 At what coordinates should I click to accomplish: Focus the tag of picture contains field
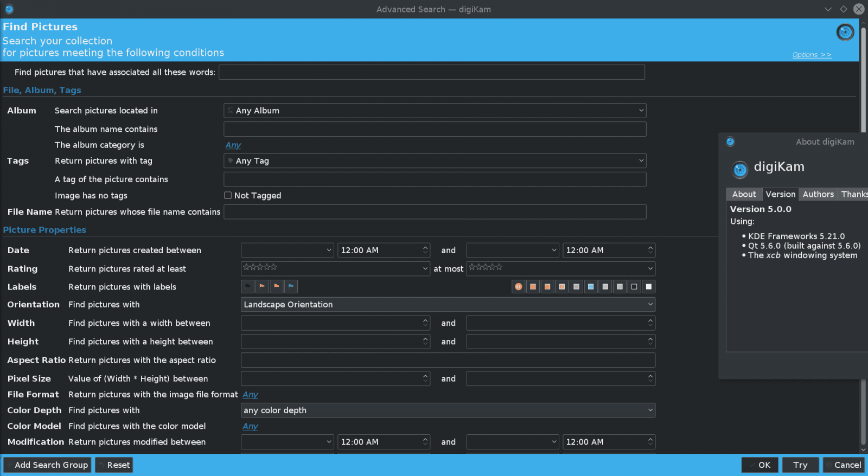(435, 179)
